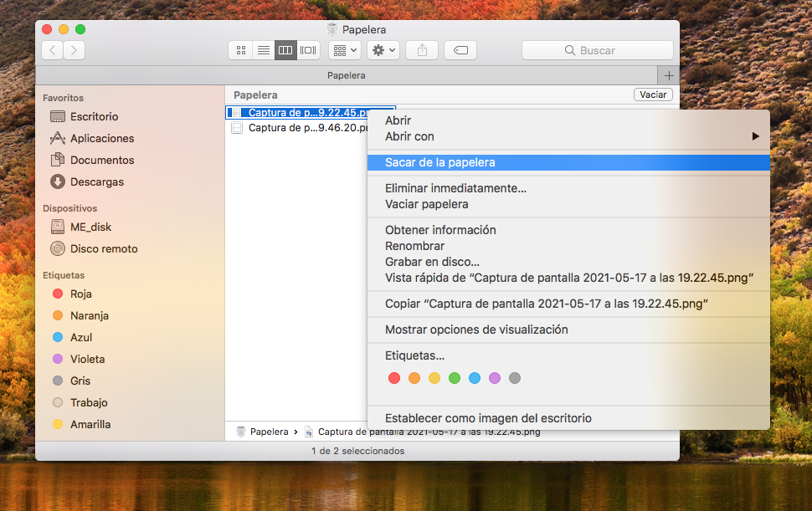Go back with the left arrow
812x511 pixels.
click(53, 50)
